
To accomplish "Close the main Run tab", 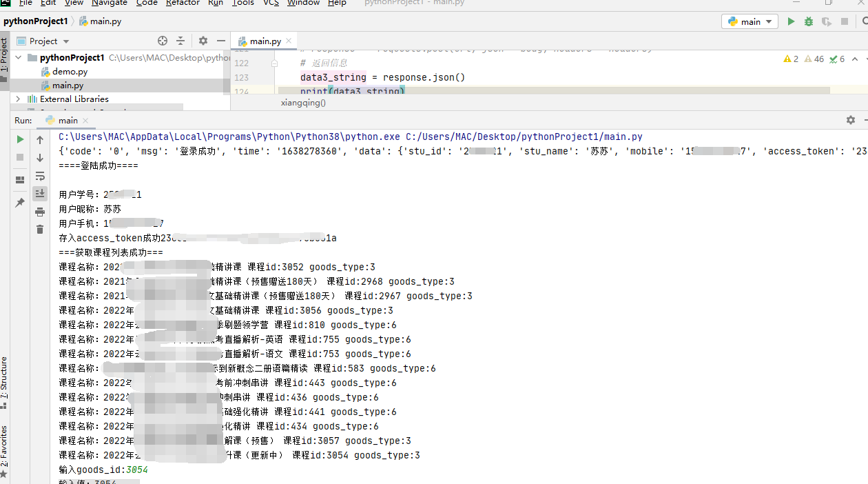I will [x=85, y=121].
